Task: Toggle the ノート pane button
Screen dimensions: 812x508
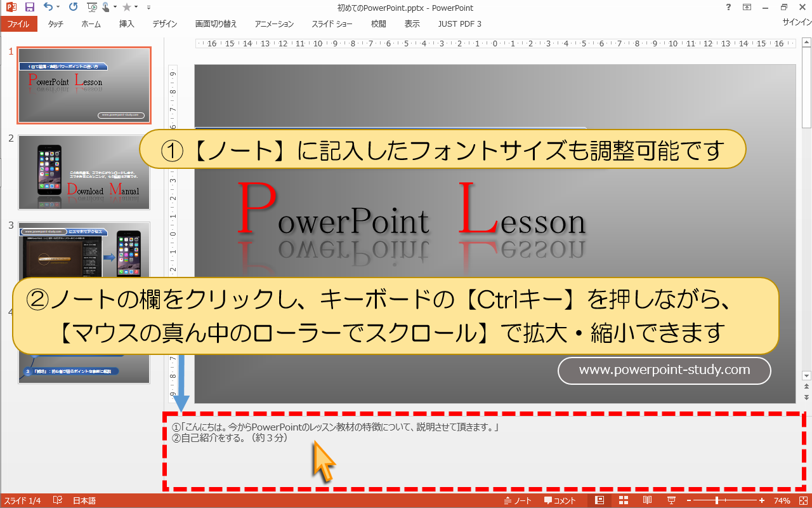Action: [518, 501]
